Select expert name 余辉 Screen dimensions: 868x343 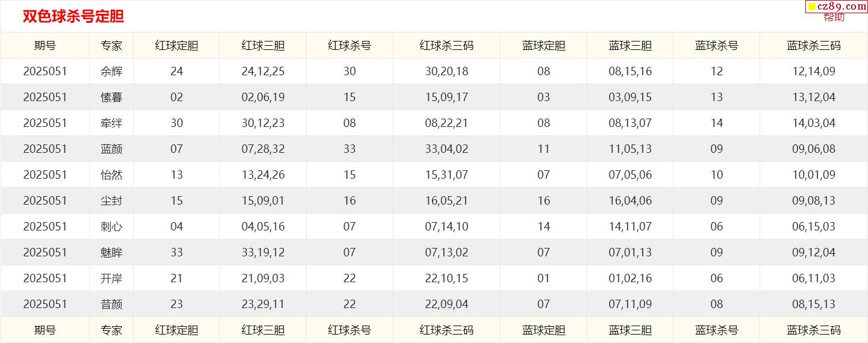tap(111, 72)
